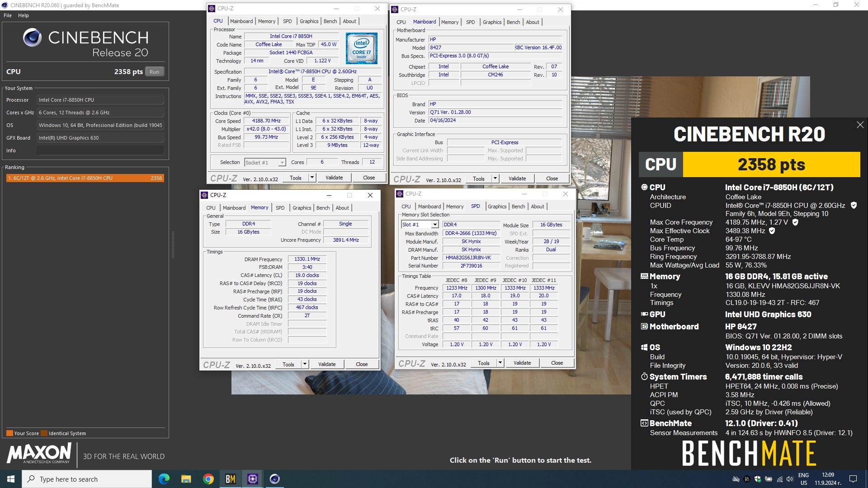Open the Slot #1 memory slot dropdown
The height and width of the screenshot is (488, 868).
pos(420,225)
